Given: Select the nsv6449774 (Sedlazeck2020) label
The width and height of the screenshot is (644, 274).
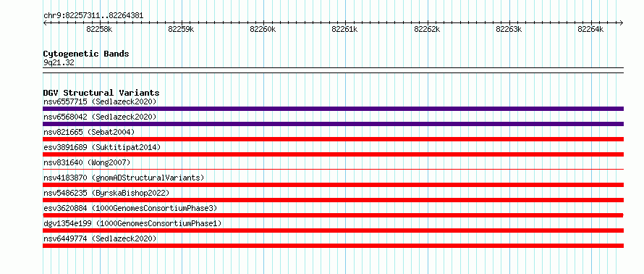Looking at the screenshot, I should click(100, 238).
